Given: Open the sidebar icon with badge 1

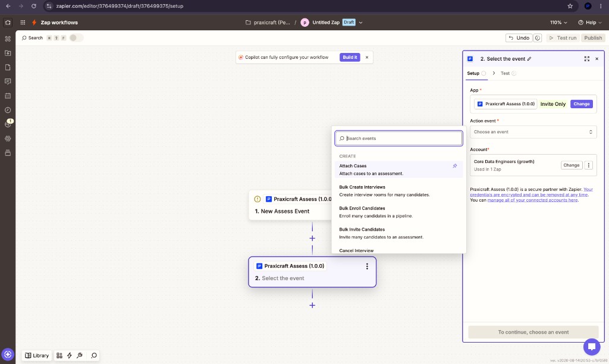Looking at the screenshot, I should tap(8, 124).
